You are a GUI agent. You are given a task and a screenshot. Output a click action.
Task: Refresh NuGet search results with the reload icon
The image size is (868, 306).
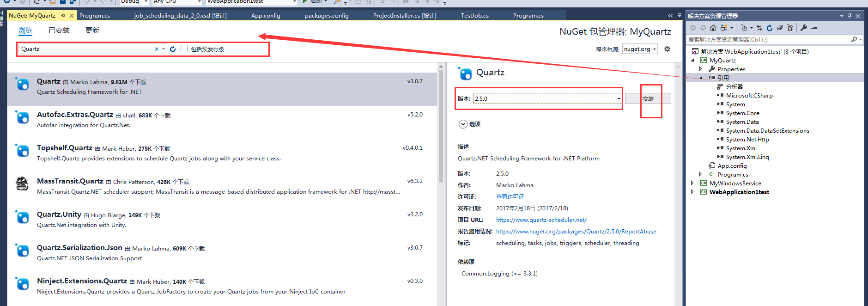(x=173, y=49)
